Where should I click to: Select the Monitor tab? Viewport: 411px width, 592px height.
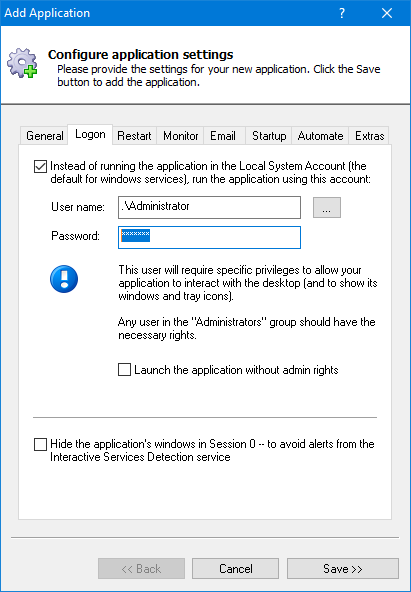(x=181, y=136)
